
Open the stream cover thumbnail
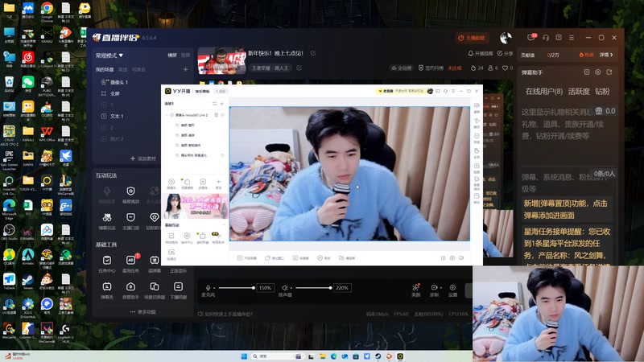[x=222, y=61]
